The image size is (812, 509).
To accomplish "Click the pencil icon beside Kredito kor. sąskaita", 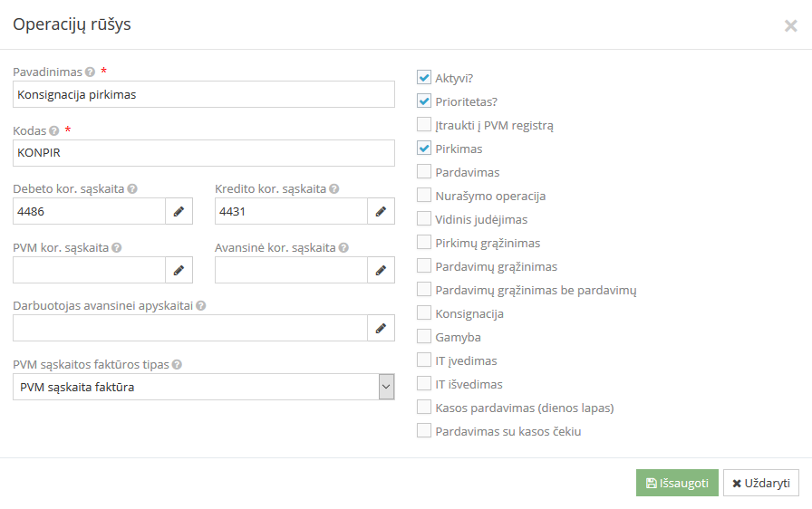I will click(x=381, y=212).
